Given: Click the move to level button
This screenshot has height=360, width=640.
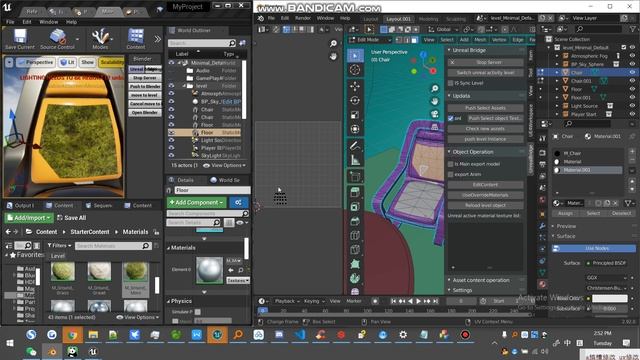Looking at the screenshot, I should pos(145,95).
